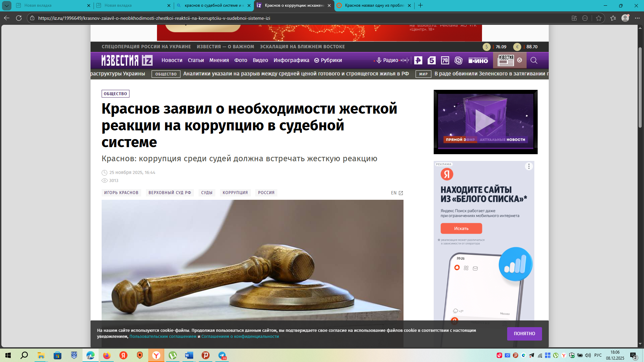The width and height of the screenshot is (644, 362).
Task: Open the Новости menu item
Action: pos(172,60)
